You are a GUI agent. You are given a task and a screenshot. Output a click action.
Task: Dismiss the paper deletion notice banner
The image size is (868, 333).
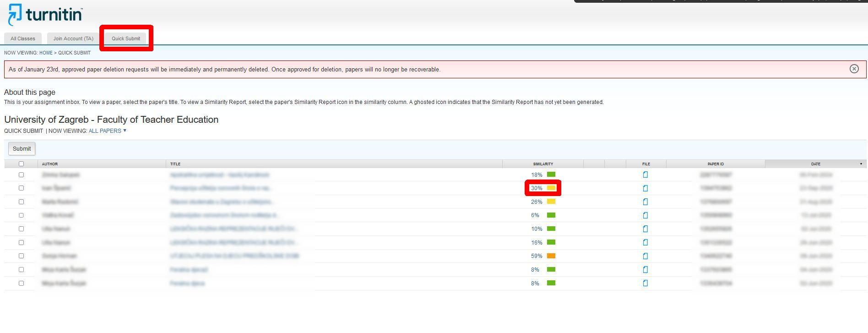coord(854,69)
